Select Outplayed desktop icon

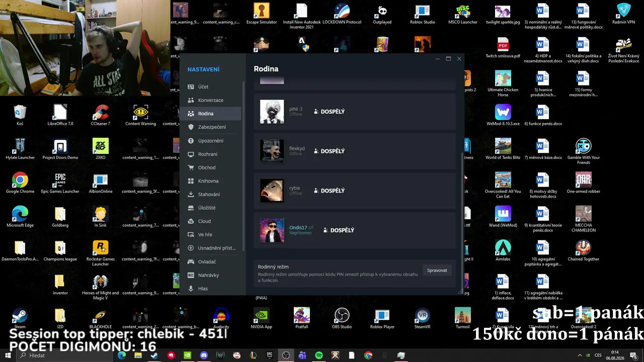382,14
